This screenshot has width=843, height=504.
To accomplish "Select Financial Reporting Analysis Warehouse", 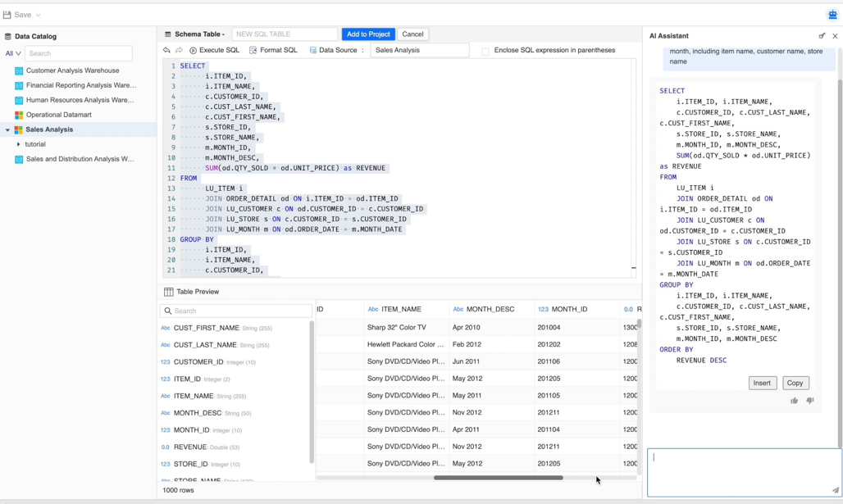I will pyautogui.click(x=81, y=85).
